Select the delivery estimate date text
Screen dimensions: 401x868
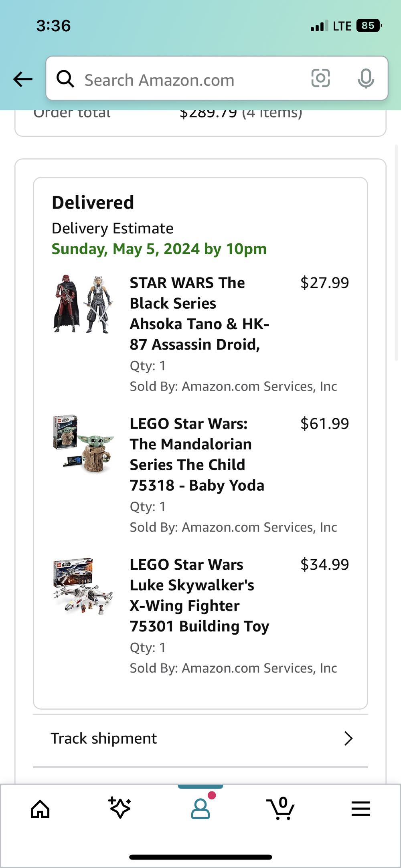[159, 249]
